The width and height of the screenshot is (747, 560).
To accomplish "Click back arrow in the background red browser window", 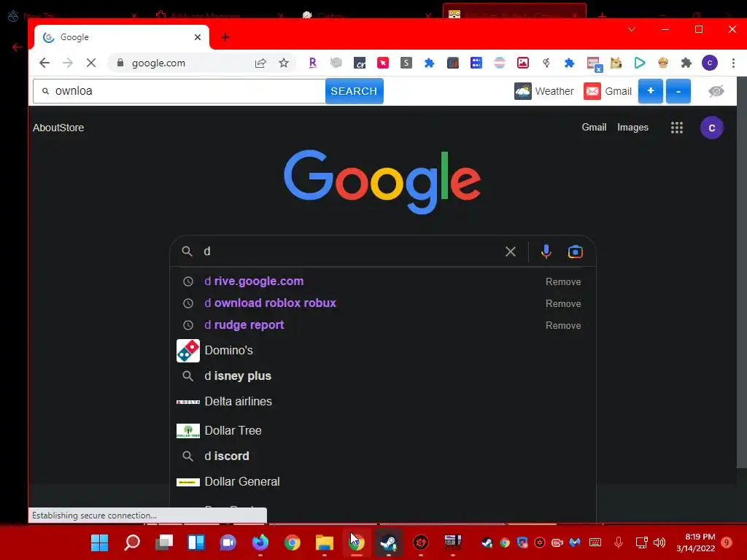I will tap(18, 47).
